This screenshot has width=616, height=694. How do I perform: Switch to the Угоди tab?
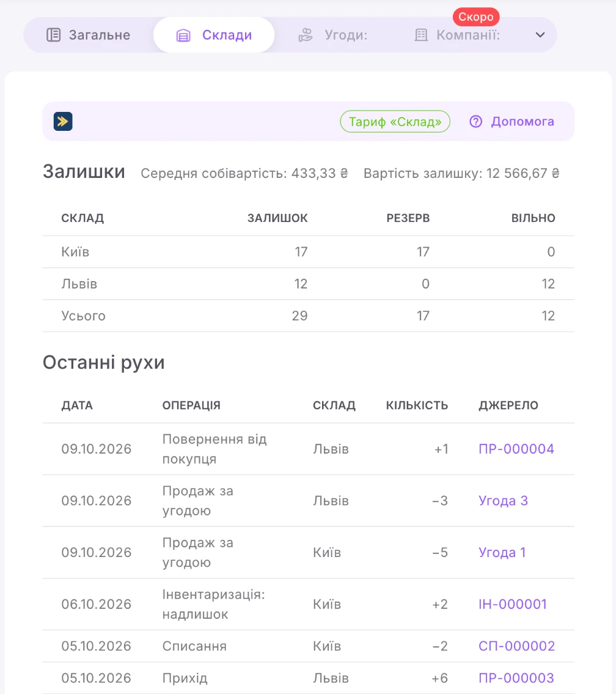coord(333,35)
